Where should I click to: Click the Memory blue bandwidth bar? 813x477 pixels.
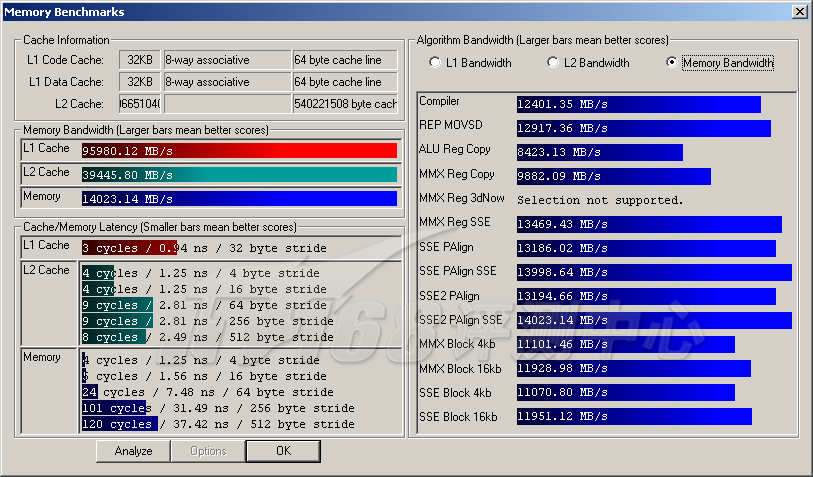point(238,199)
